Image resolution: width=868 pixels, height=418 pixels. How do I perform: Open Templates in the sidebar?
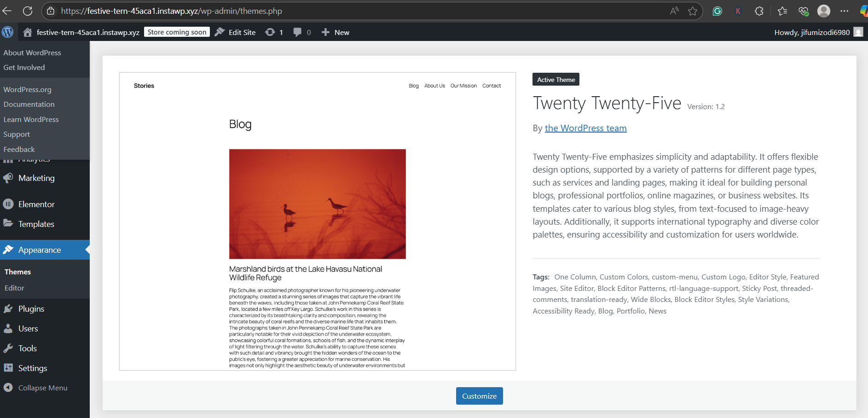[36, 224]
